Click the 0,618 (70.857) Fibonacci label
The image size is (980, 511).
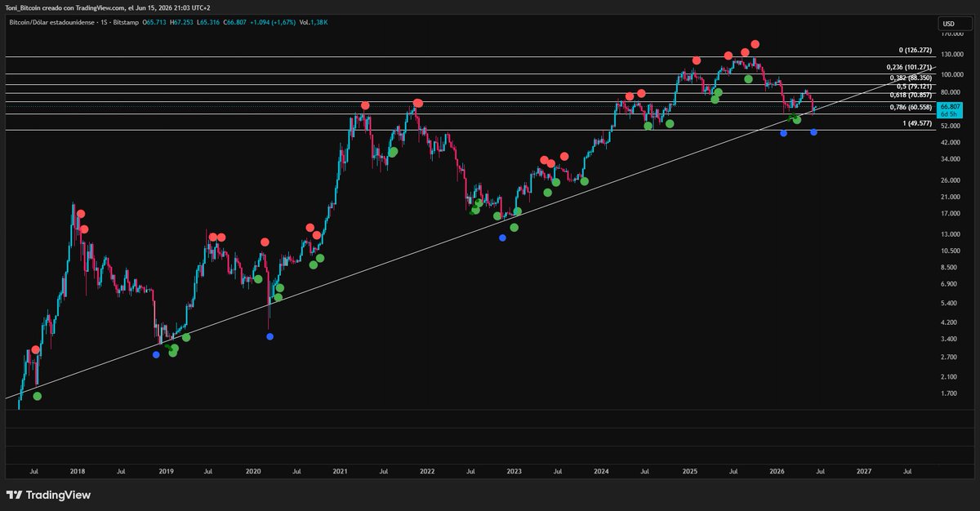pos(911,96)
